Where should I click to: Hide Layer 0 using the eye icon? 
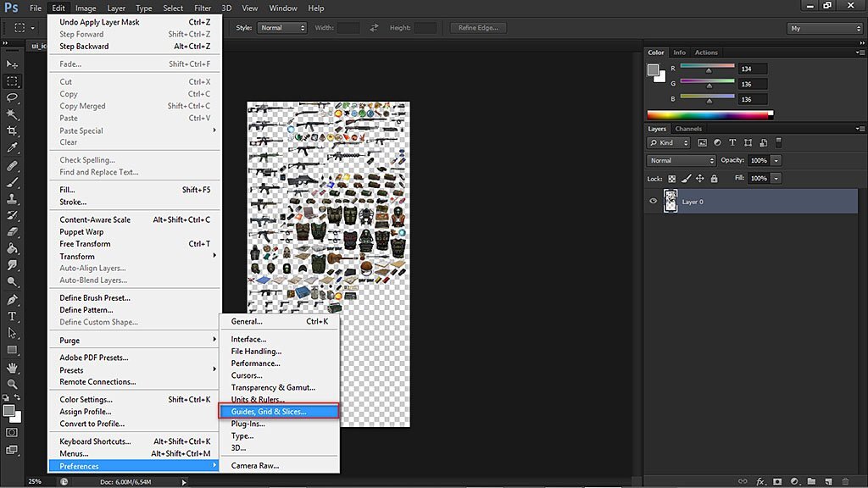[653, 202]
